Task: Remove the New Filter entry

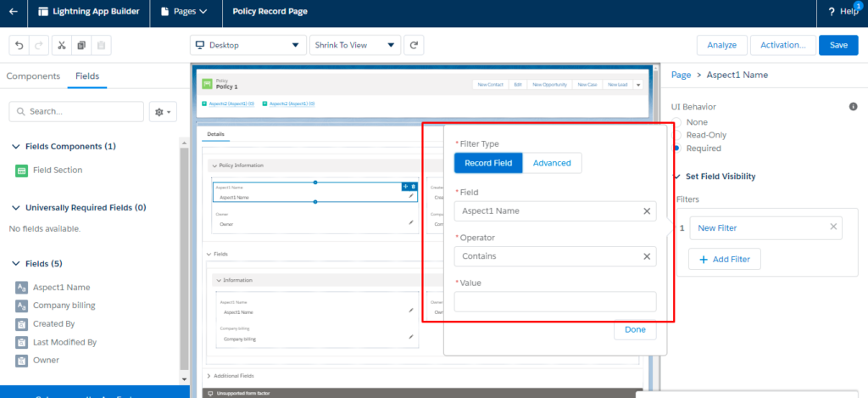Action: [x=833, y=227]
